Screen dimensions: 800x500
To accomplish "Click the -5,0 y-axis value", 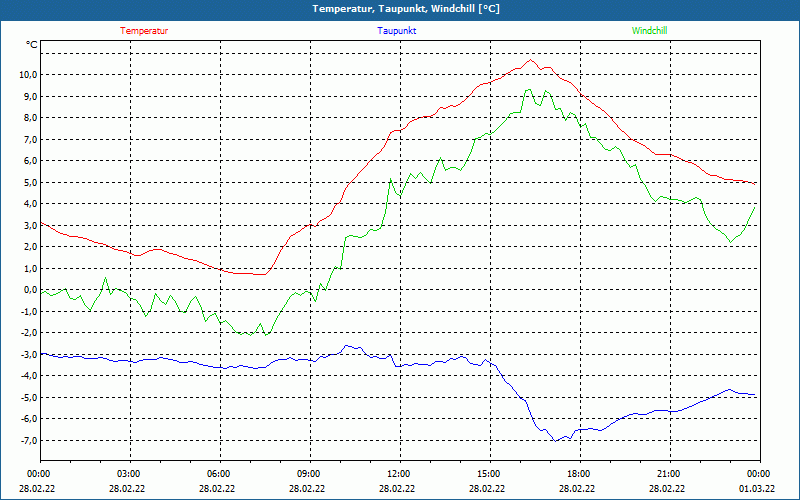I will pos(29,397).
